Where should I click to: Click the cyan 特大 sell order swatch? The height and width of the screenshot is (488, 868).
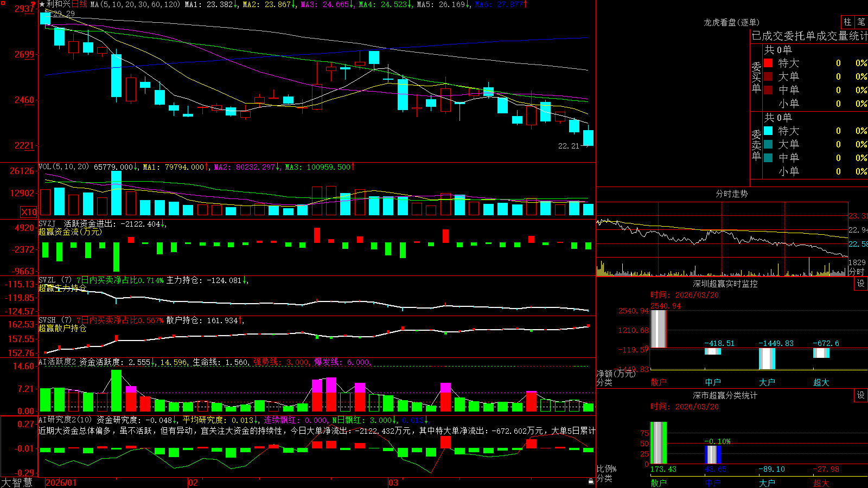768,131
